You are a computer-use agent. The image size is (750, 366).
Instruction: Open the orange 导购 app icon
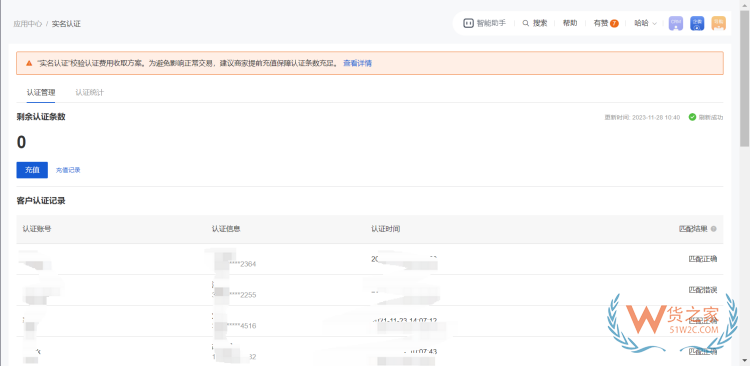[x=718, y=23]
